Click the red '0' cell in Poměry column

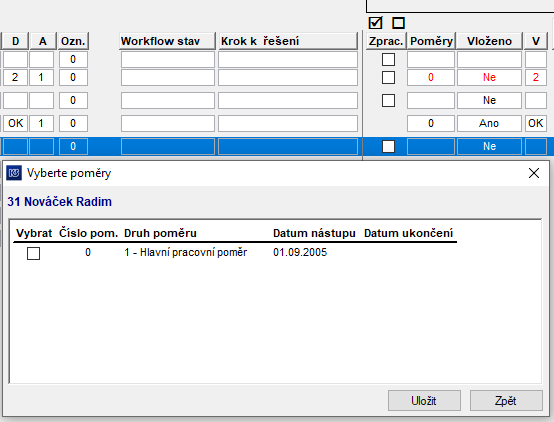coord(431,77)
